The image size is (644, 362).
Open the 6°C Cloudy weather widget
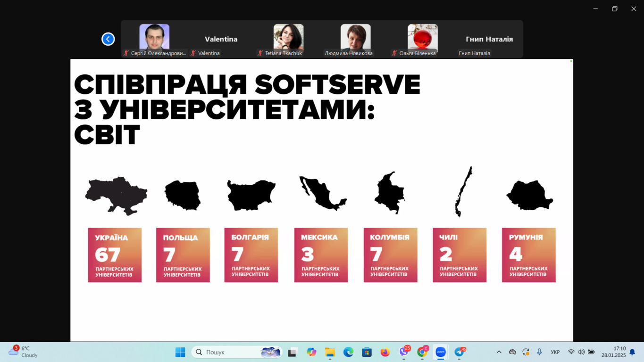point(24,352)
